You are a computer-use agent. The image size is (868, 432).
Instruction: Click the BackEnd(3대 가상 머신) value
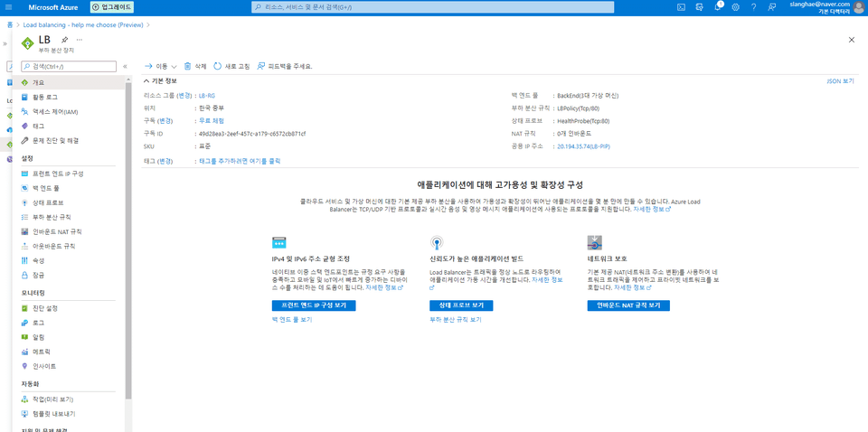tap(588, 96)
